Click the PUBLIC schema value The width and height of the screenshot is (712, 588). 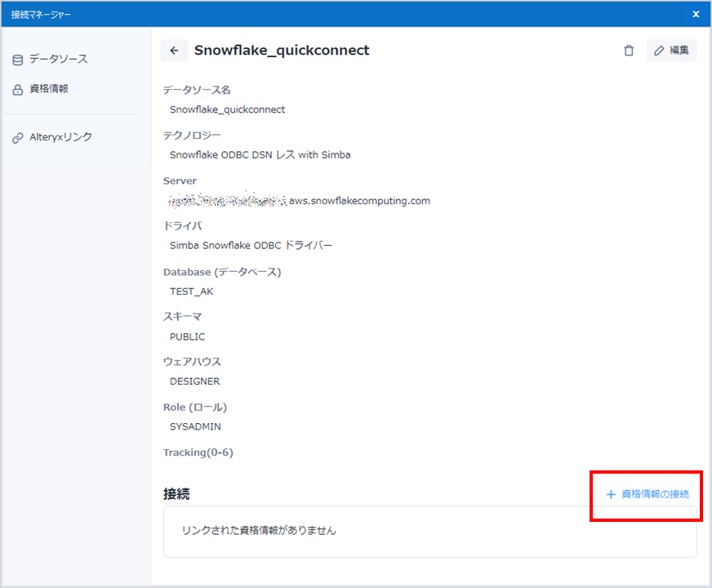point(187,336)
